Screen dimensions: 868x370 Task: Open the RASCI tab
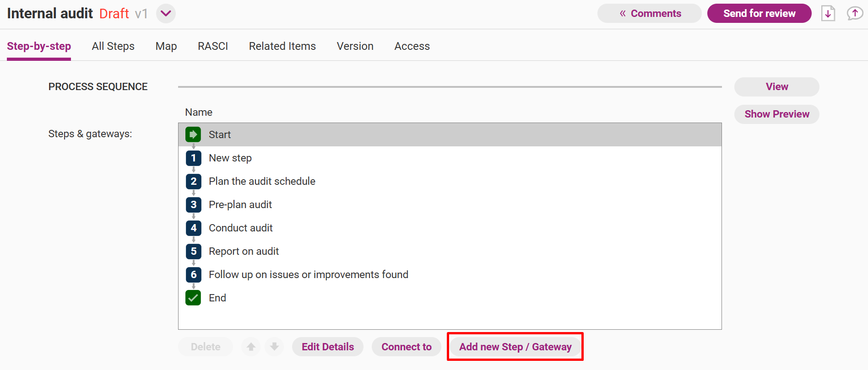point(213,46)
